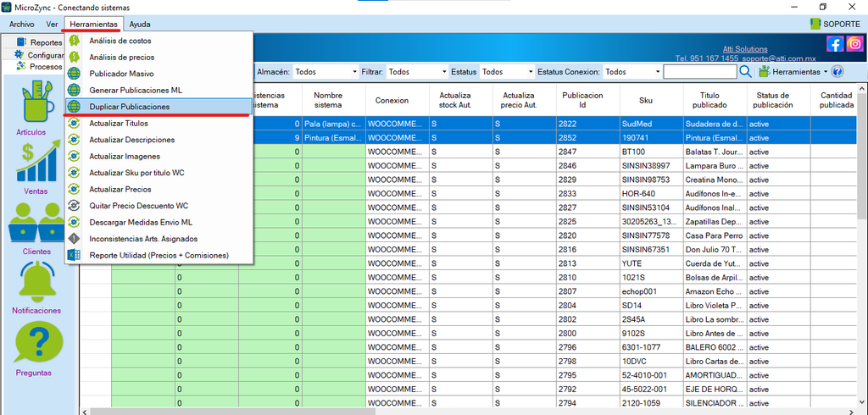
Task: Select the cell with Sku HOR-640
Action: tap(652, 194)
